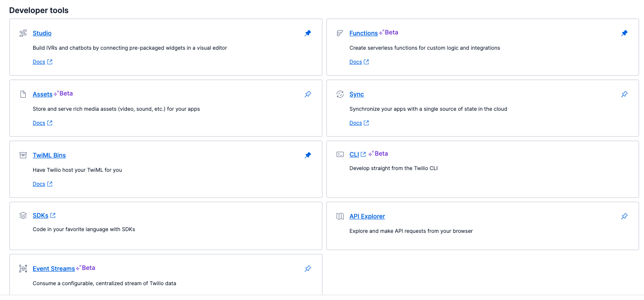The image size is (644, 300).
Task: Click the Event Streams icon
Action: [x=23, y=269]
